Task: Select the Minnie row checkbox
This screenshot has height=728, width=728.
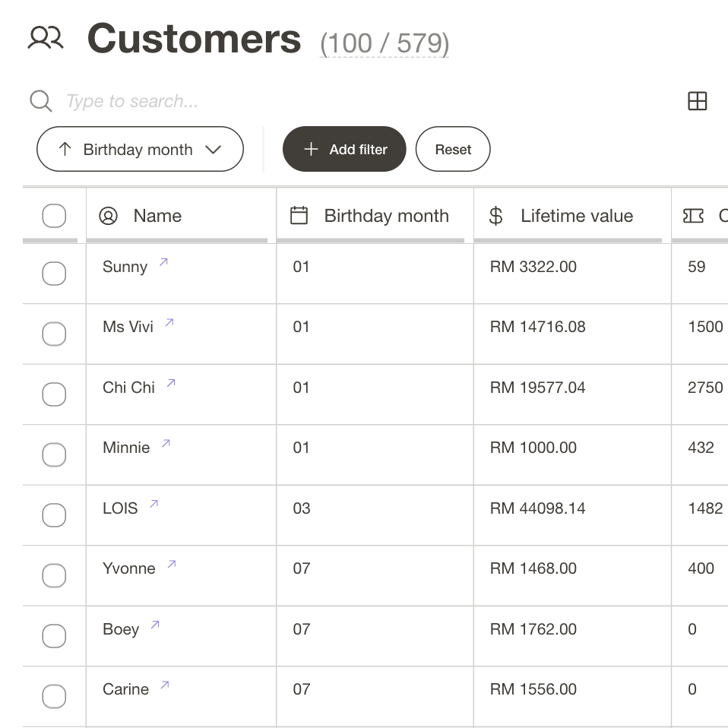Action: click(54, 454)
